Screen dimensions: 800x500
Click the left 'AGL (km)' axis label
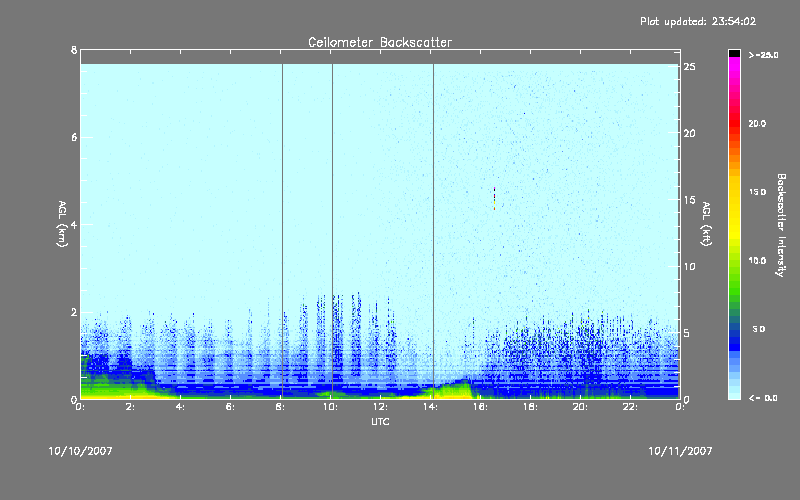[x=62, y=224]
